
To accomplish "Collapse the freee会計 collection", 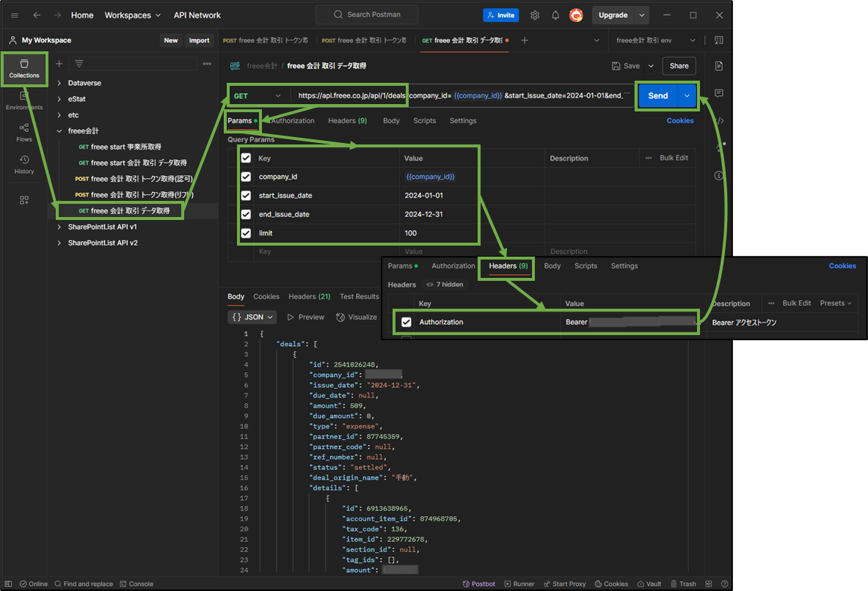I will (x=59, y=131).
